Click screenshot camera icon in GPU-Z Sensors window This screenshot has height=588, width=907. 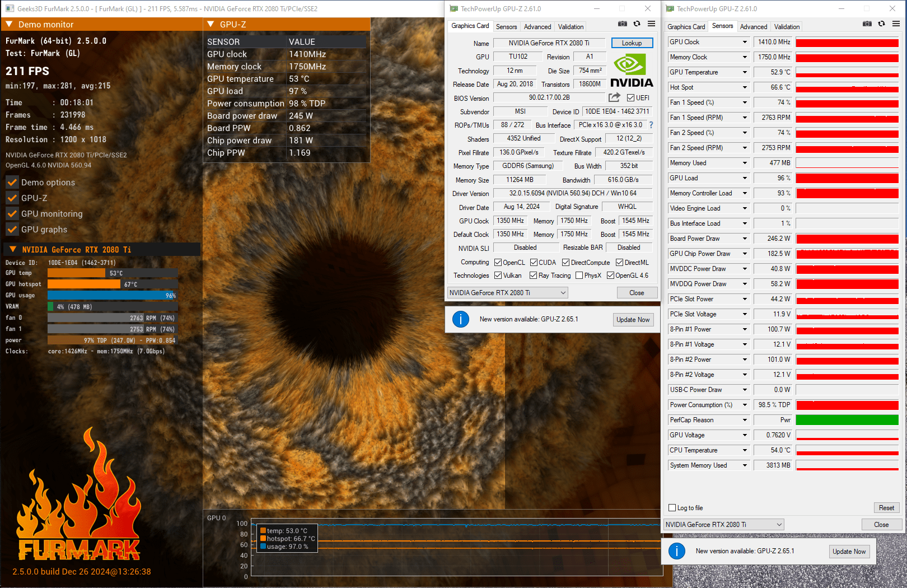coord(867,24)
